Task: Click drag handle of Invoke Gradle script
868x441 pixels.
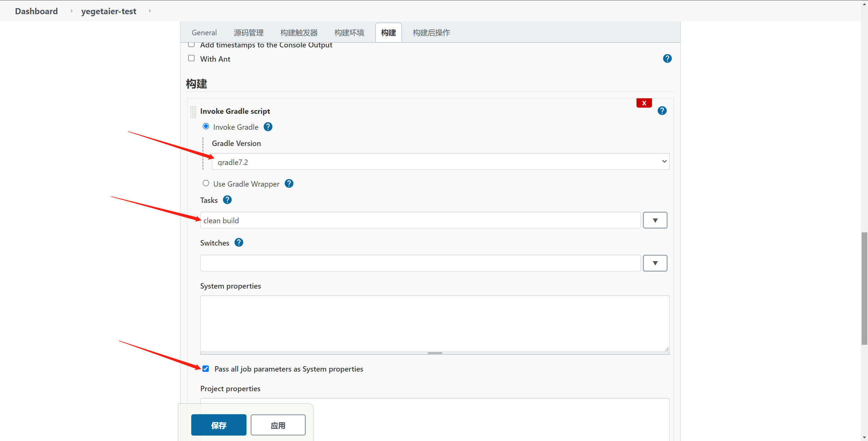Action: (x=193, y=112)
